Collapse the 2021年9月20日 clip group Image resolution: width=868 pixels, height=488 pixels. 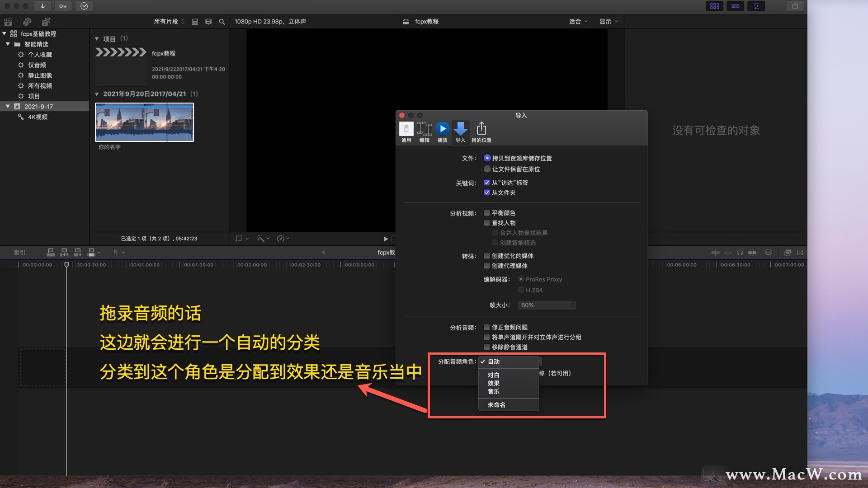(97, 94)
